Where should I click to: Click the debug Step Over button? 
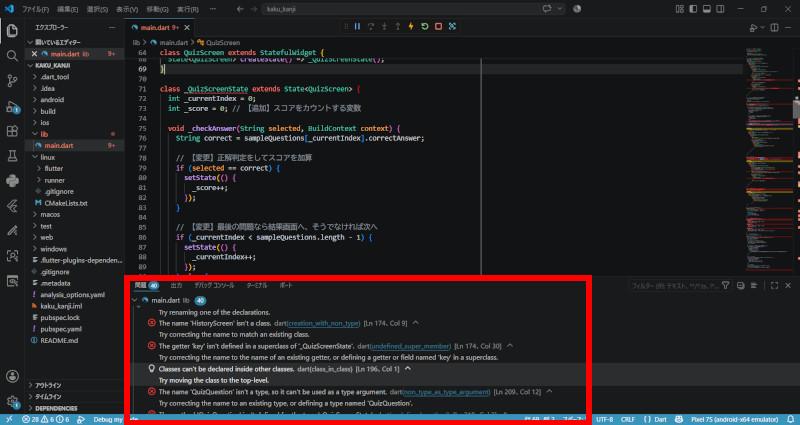(371, 27)
